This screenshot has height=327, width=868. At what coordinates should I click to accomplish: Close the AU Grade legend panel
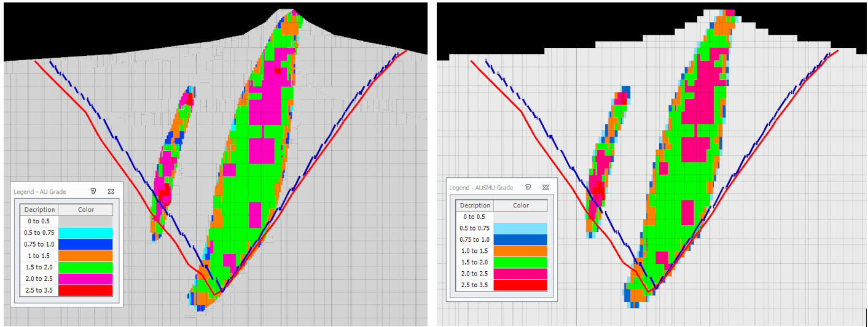coord(111,191)
